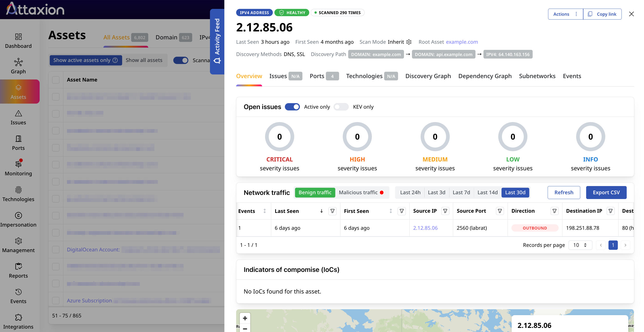644x332 pixels.
Task: Switch to the Dependency Graph tab
Action: (485, 76)
